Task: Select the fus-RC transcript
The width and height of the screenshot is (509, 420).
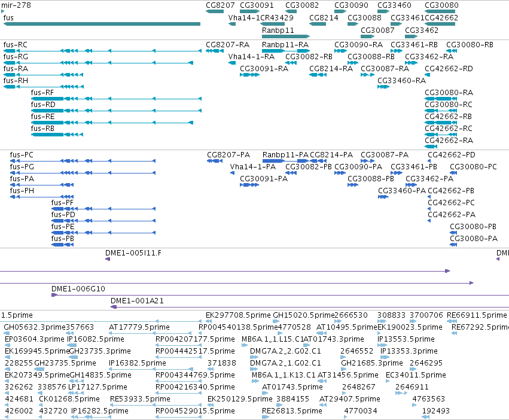Action: [102, 51]
